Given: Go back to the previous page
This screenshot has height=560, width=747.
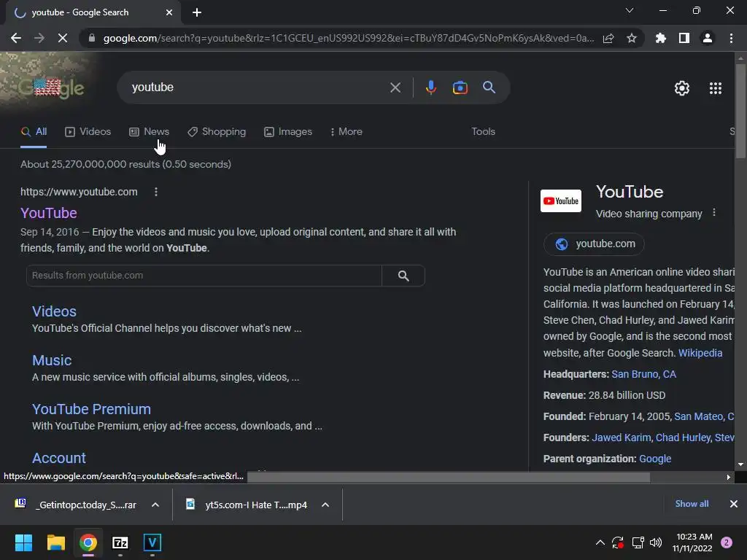Looking at the screenshot, I should click(16, 38).
